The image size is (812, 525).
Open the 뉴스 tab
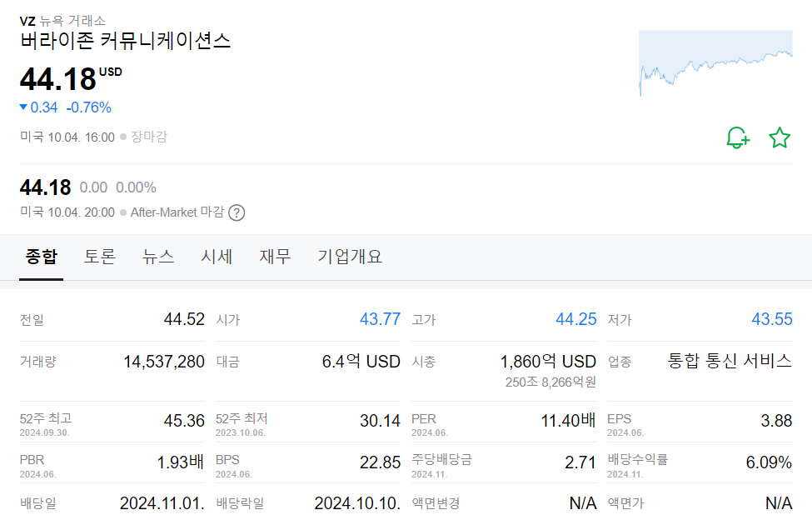pos(158,257)
